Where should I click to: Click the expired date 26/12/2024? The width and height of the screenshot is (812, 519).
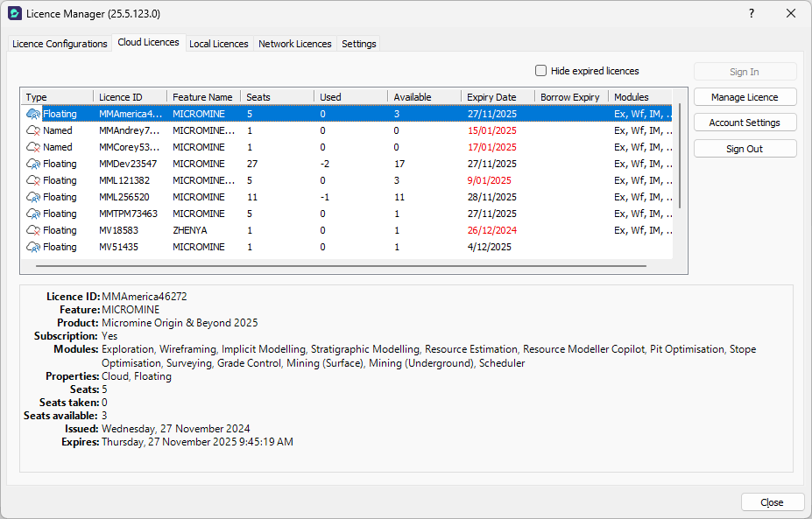click(x=492, y=230)
